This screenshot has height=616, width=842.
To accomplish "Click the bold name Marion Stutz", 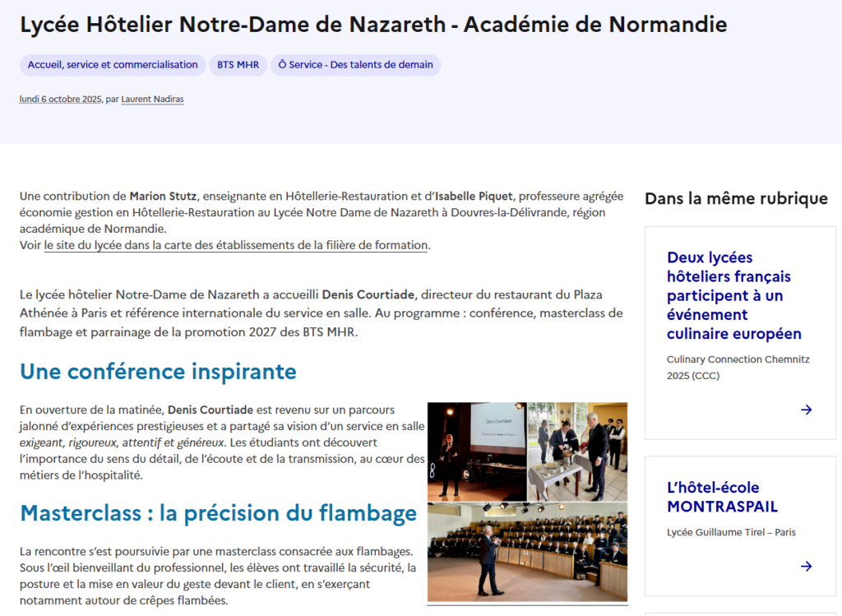I will [163, 196].
